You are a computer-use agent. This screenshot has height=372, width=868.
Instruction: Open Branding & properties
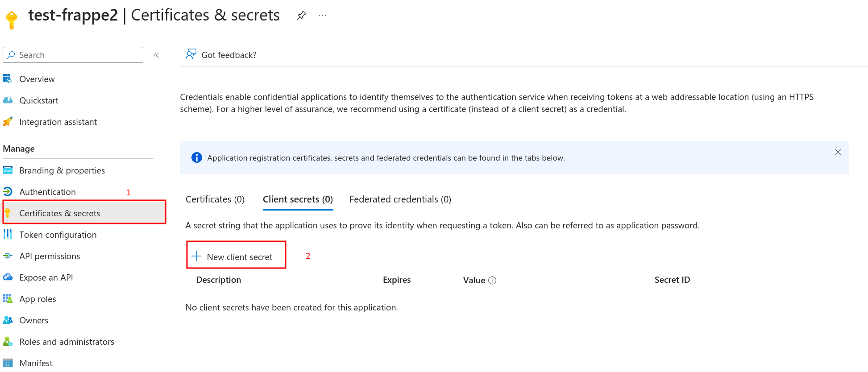point(62,170)
